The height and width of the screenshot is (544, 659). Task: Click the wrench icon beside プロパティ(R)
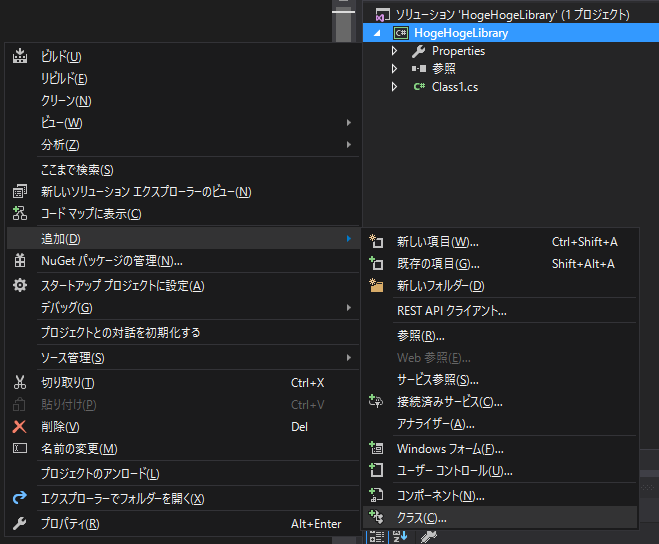tap(19, 523)
